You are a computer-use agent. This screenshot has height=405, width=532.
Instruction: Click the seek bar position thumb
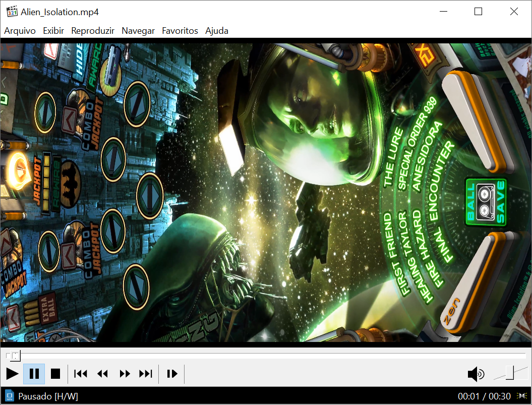click(15, 356)
